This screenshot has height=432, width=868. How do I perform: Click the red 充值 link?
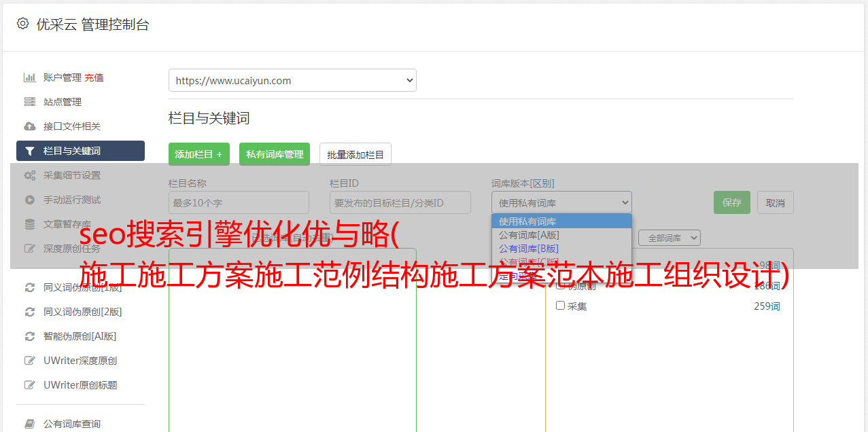pos(94,77)
